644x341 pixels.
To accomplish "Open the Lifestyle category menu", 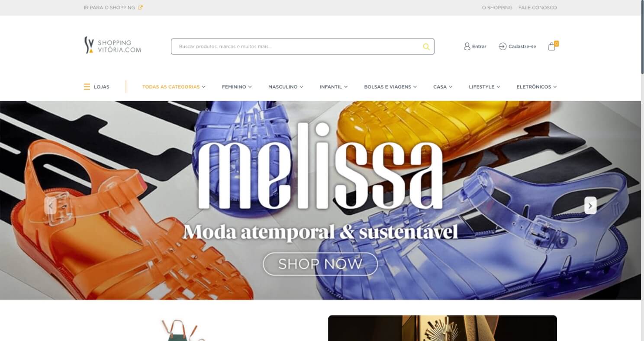I will [x=484, y=87].
